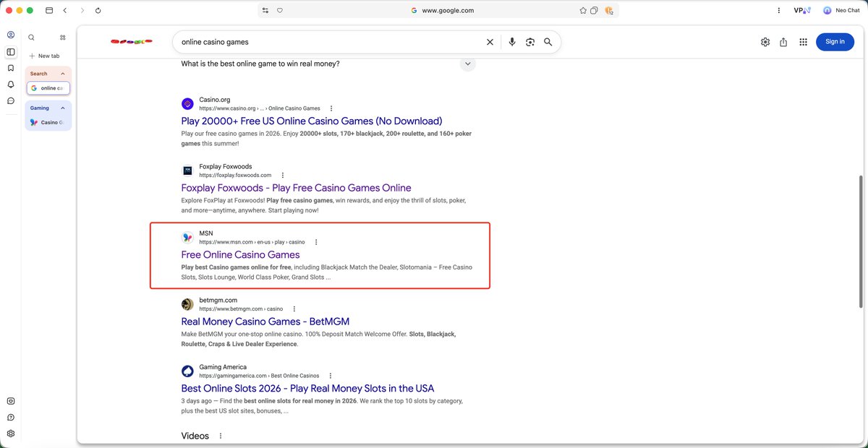Open the three-dot menu beside the Gaming America result
This screenshot has height=448, width=868.
click(331, 376)
